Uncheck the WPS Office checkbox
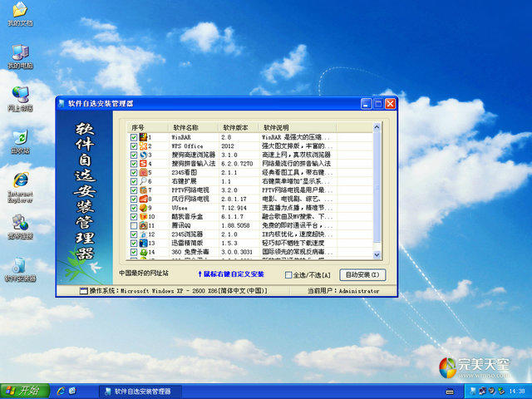Viewport: 532px width, 399px height. 134,146
